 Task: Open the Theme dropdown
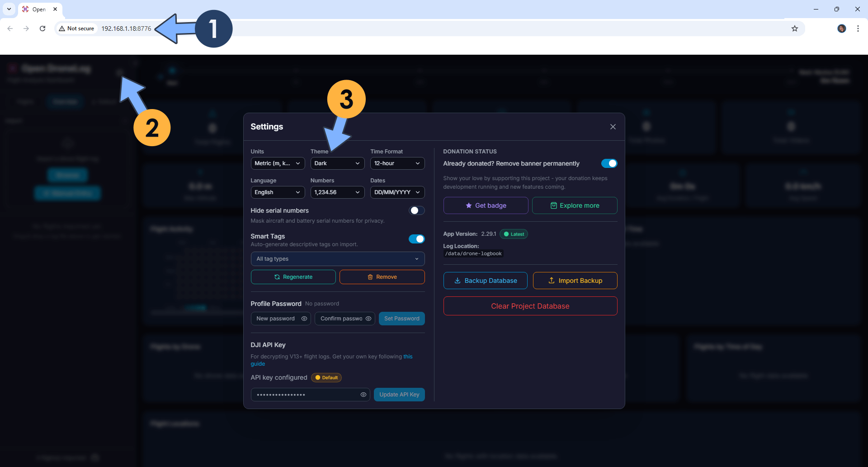click(337, 163)
